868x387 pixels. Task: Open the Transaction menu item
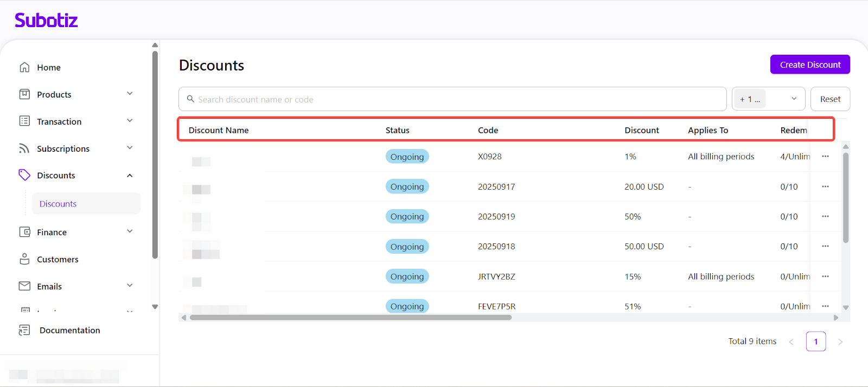[x=59, y=121]
